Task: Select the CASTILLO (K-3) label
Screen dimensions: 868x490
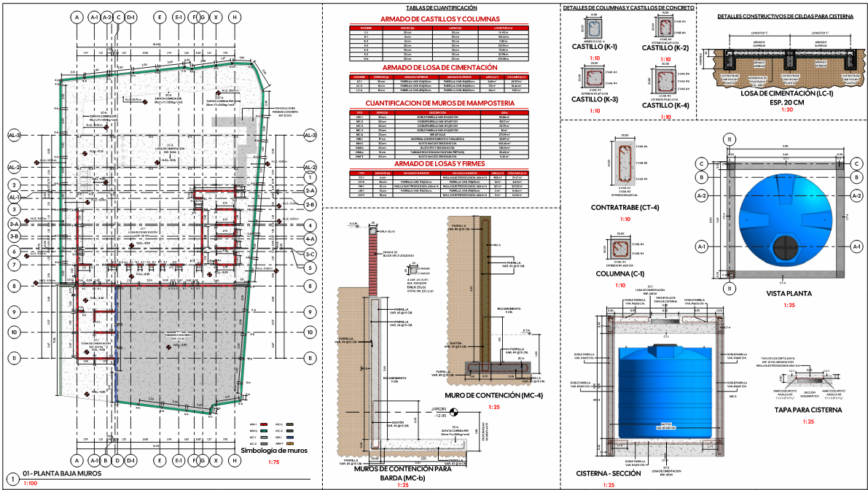Action: click(595, 100)
